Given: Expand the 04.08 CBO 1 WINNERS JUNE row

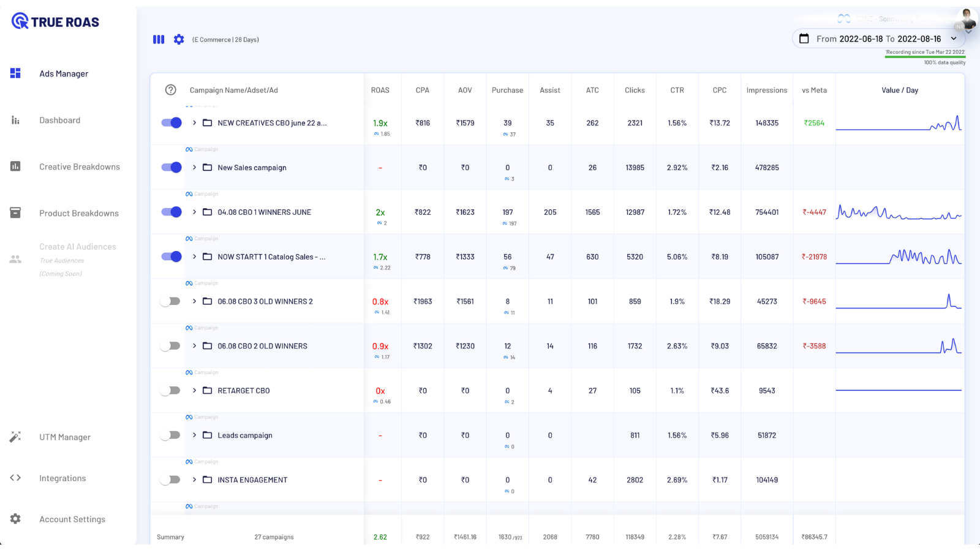Looking at the screenshot, I should tap(194, 212).
